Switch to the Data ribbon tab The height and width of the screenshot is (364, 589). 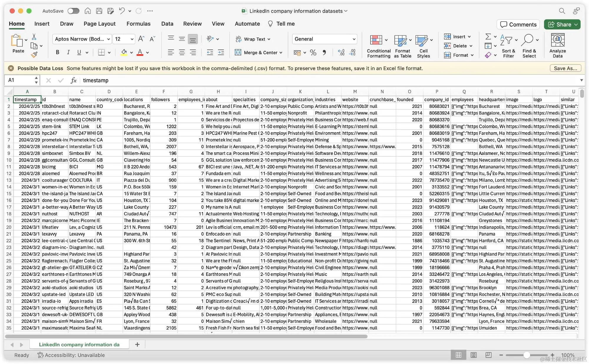(x=167, y=24)
